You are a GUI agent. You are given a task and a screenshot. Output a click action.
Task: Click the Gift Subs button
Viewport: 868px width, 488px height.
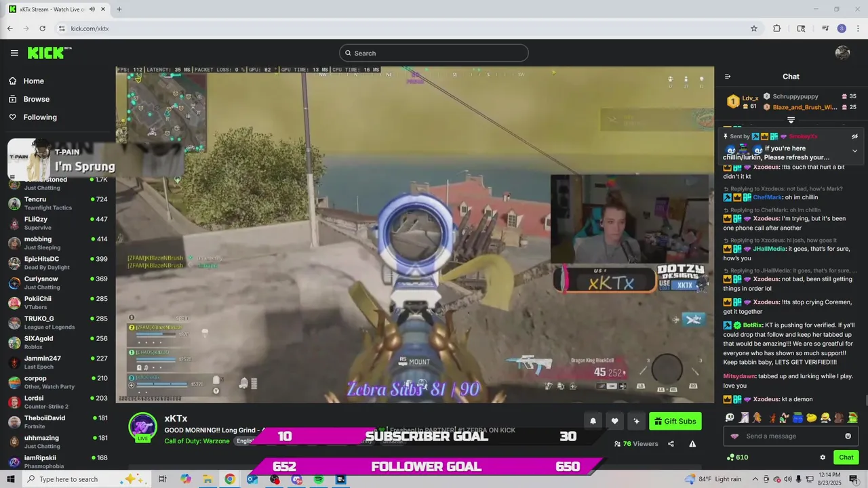(x=675, y=421)
